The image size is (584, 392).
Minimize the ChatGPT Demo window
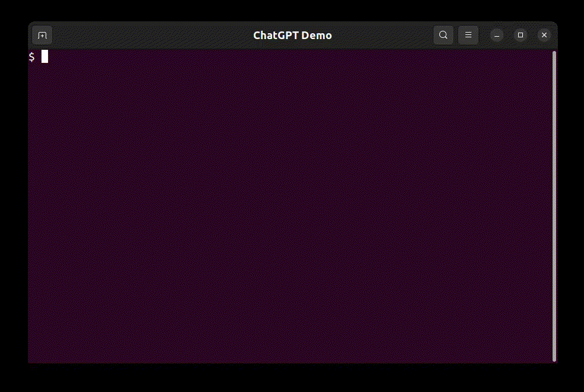pyautogui.click(x=497, y=36)
